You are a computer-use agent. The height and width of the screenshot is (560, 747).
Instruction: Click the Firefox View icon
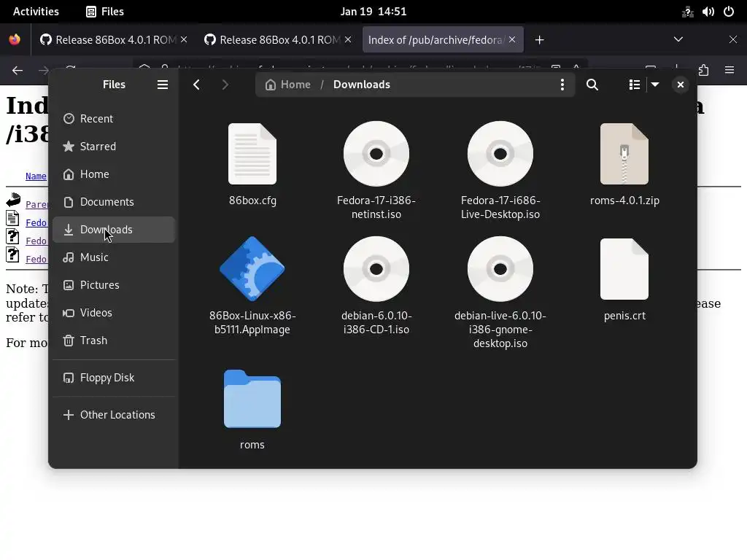[15, 39]
